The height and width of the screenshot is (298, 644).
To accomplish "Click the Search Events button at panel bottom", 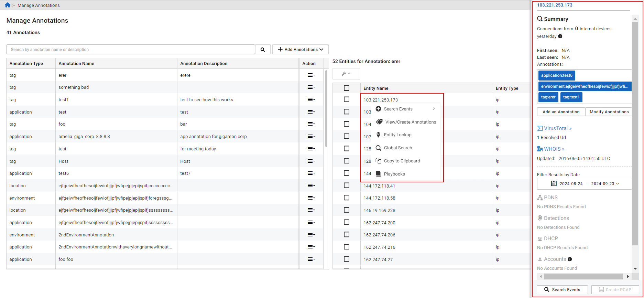I will click(x=562, y=290).
